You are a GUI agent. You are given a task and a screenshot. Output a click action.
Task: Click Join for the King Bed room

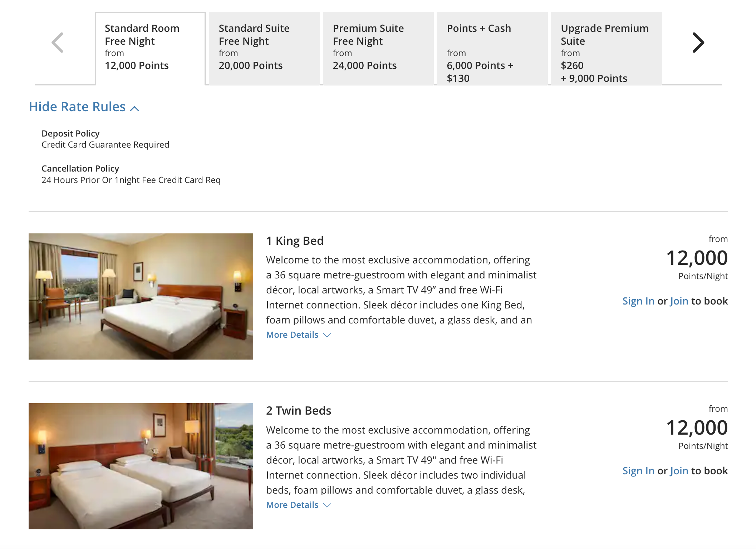[x=679, y=301]
